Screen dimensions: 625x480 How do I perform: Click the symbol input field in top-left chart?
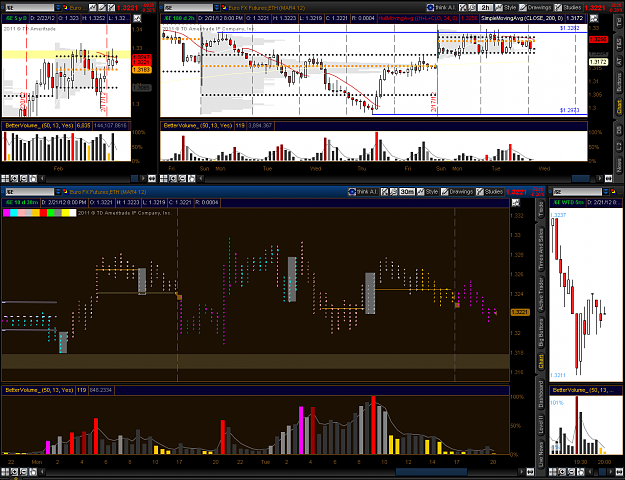coord(29,8)
